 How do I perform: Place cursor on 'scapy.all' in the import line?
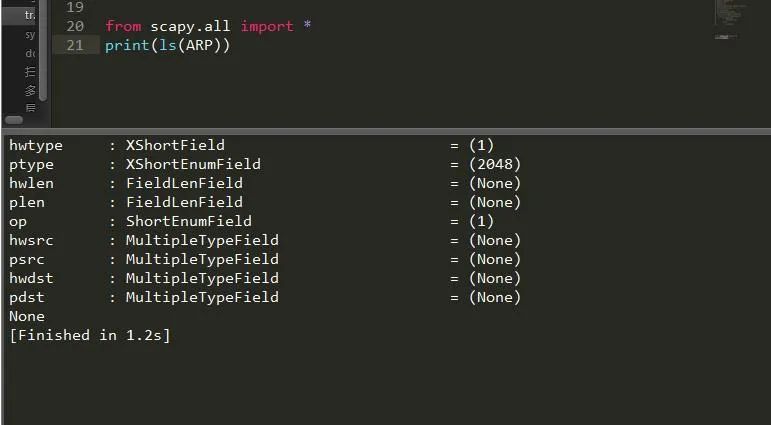[x=190, y=26]
